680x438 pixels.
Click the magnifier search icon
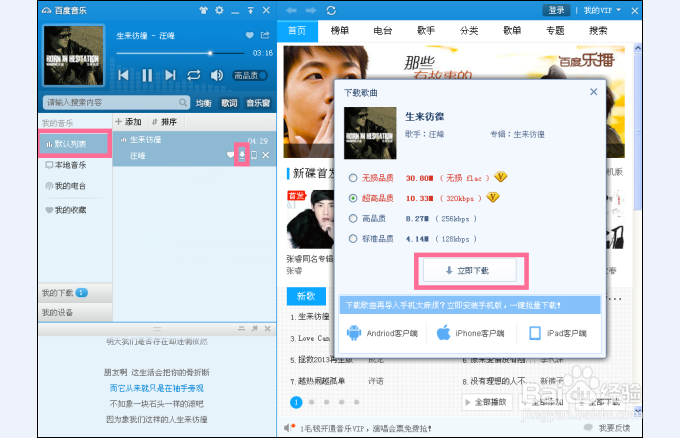coord(183,103)
